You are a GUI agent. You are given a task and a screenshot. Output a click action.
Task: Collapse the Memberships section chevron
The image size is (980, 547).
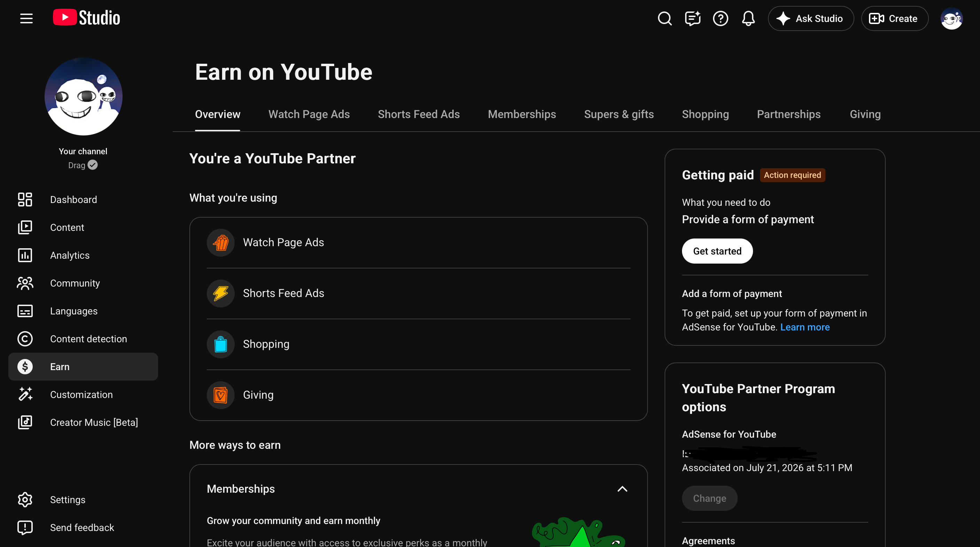click(622, 489)
